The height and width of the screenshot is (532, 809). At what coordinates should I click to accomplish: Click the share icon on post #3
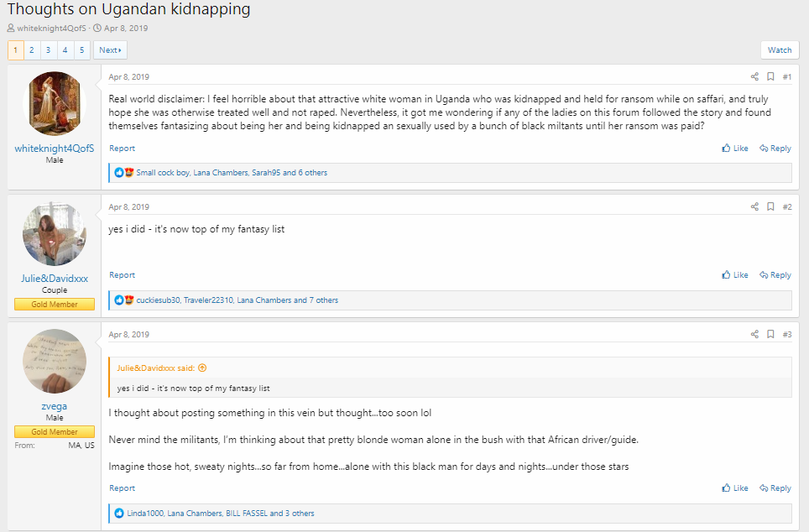coord(754,334)
